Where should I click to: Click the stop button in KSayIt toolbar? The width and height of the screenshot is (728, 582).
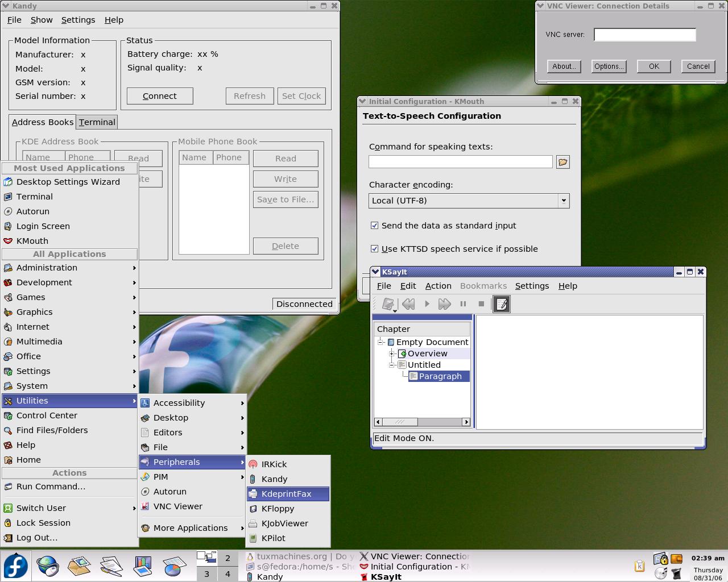pyautogui.click(x=481, y=304)
